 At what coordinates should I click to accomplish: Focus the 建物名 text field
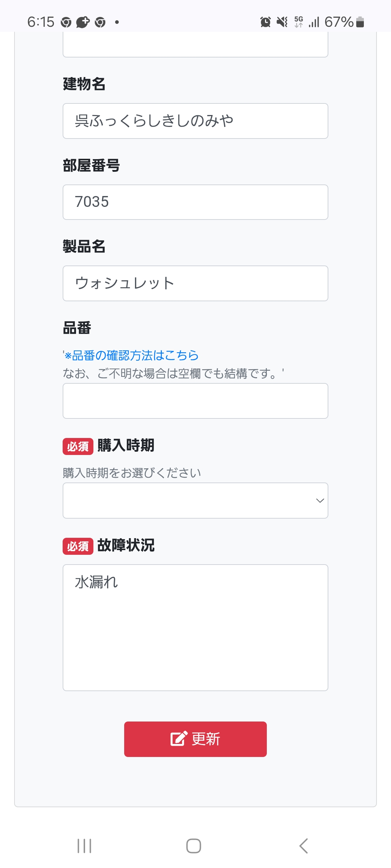coord(195,121)
